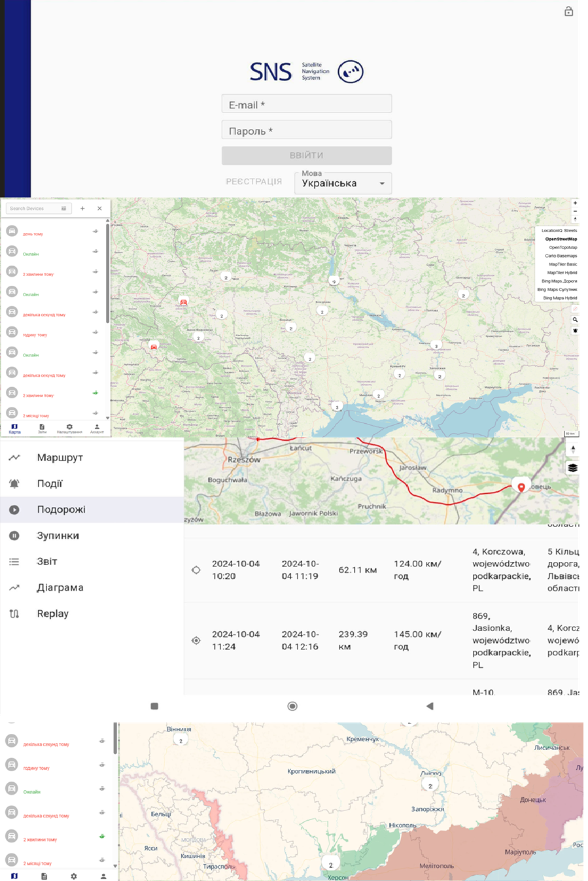
Task: Click the lock icon at top right
Action: 568,11
